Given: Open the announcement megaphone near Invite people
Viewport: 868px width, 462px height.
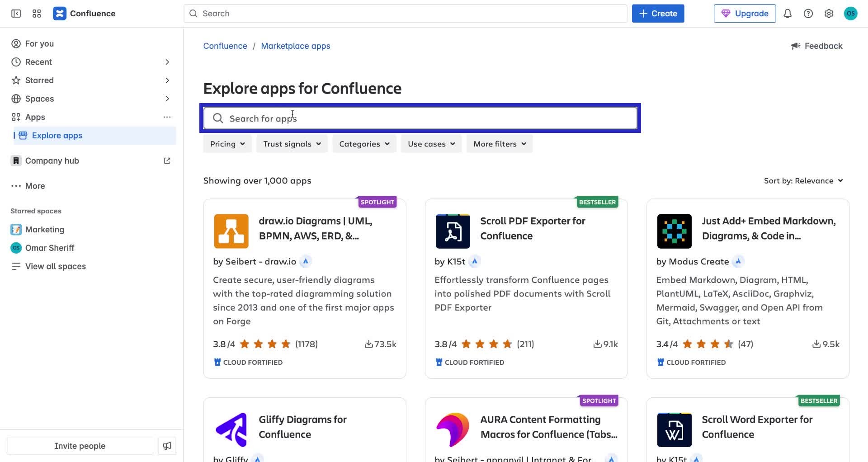Looking at the screenshot, I should click(x=167, y=446).
